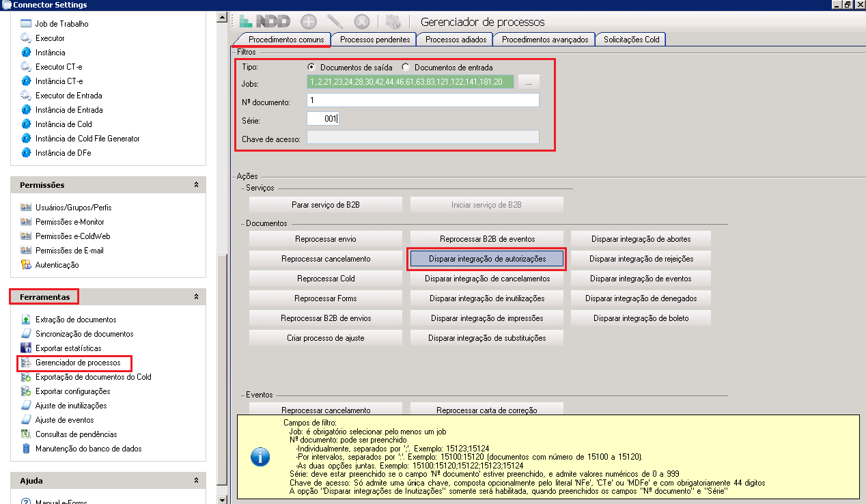The height and width of the screenshot is (504, 866).
Task: Click Disparar integração de abortes
Action: [641, 239]
